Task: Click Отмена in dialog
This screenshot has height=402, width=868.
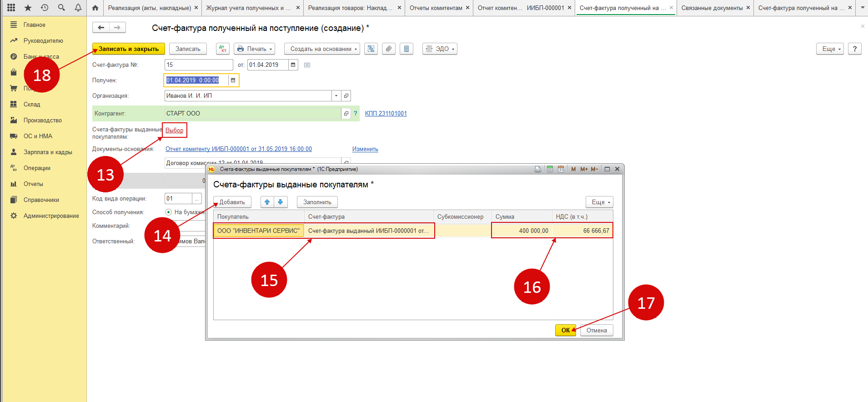Action: tap(597, 330)
